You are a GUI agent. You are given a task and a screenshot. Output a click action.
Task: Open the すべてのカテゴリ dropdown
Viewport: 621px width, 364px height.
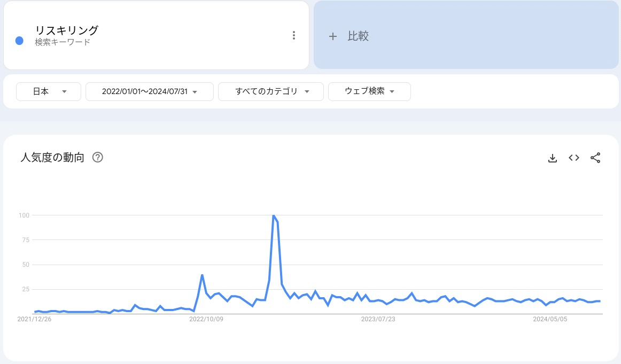pos(271,91)
